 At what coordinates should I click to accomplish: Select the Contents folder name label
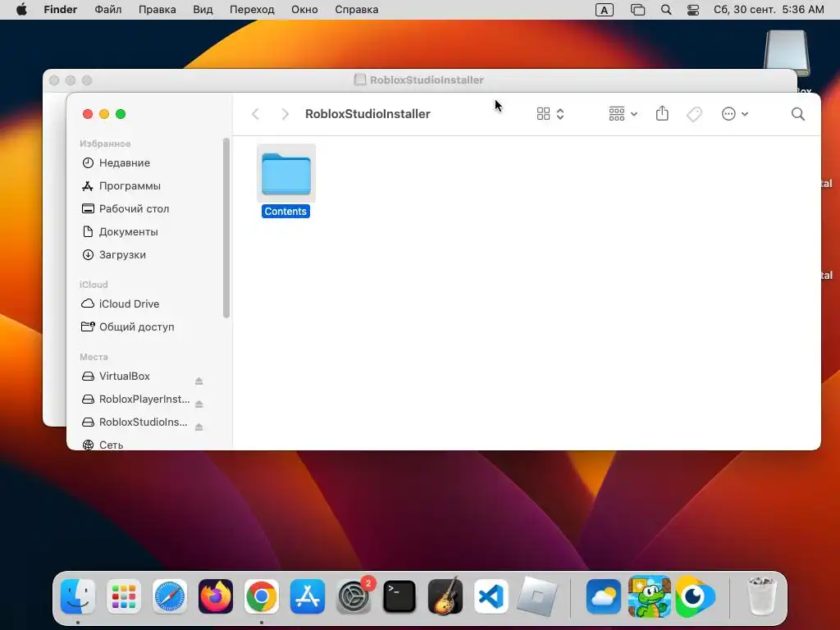coord(285,211)
